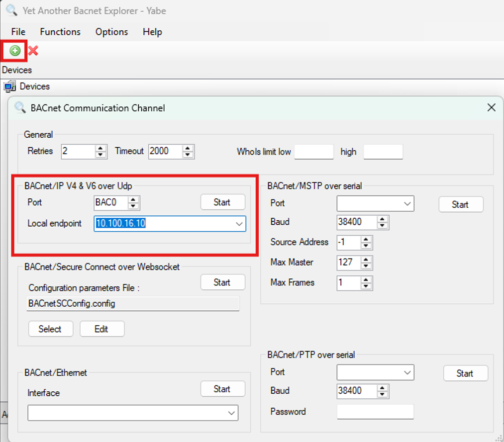
Task: Decrease BACnet/IP Port value
Action: point(133,206)
